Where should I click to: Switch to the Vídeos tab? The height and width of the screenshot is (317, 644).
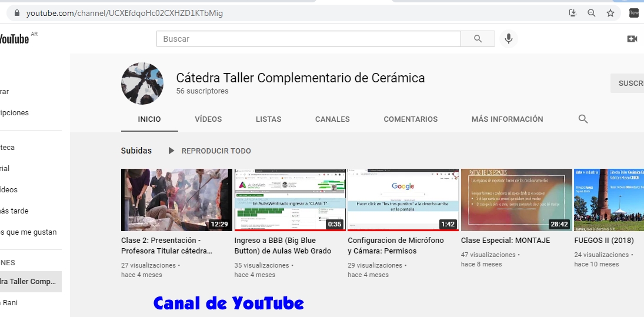[208, 119]
